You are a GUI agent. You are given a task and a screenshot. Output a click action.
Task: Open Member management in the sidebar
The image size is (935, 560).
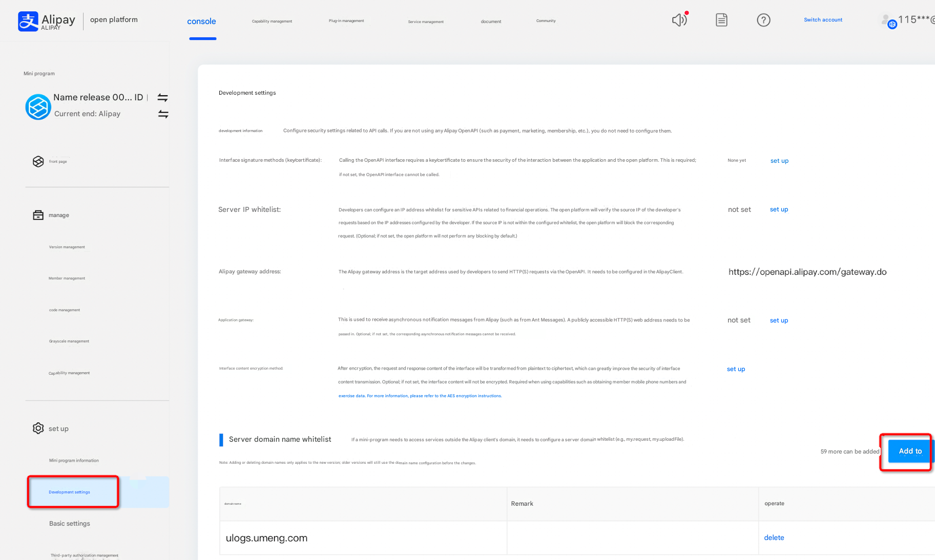click(67, 278)
